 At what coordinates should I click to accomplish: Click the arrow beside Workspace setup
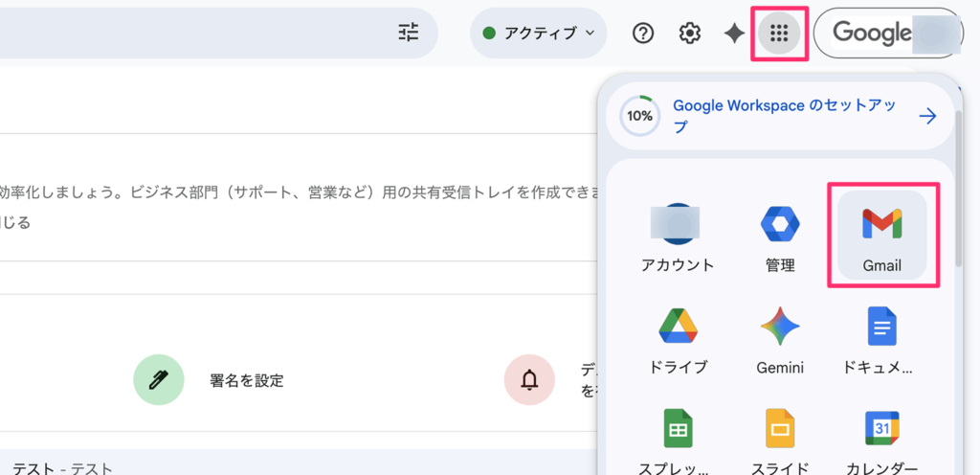[927, 116]
